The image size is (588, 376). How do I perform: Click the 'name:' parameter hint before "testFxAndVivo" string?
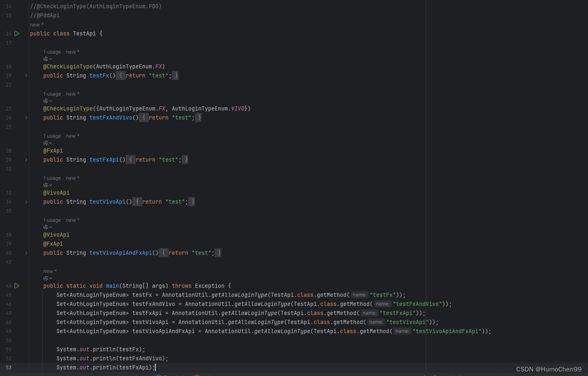tap(382, 304)
